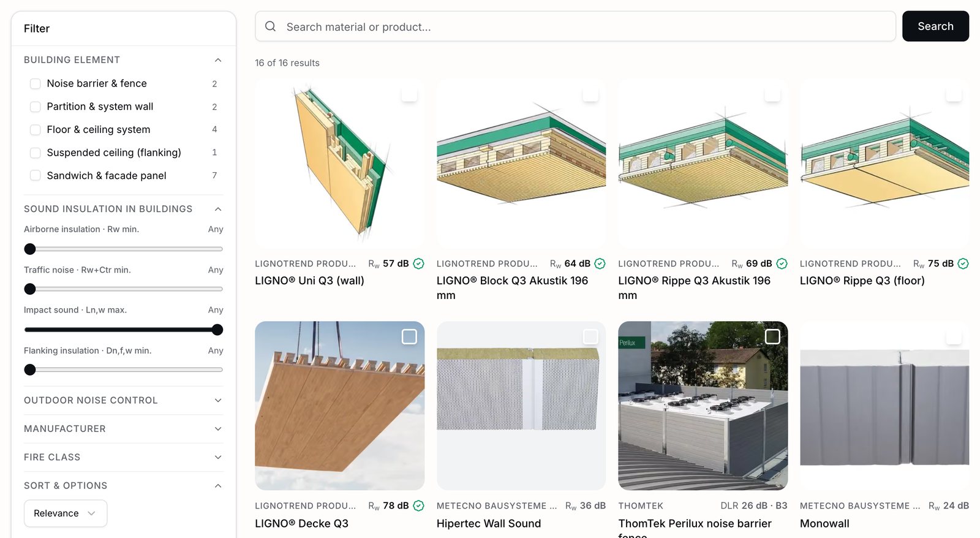Select compare checkbox on LIGNO Decke Q3 card
Viewport: 980px width, 538px height.
[x=409, y=336]
